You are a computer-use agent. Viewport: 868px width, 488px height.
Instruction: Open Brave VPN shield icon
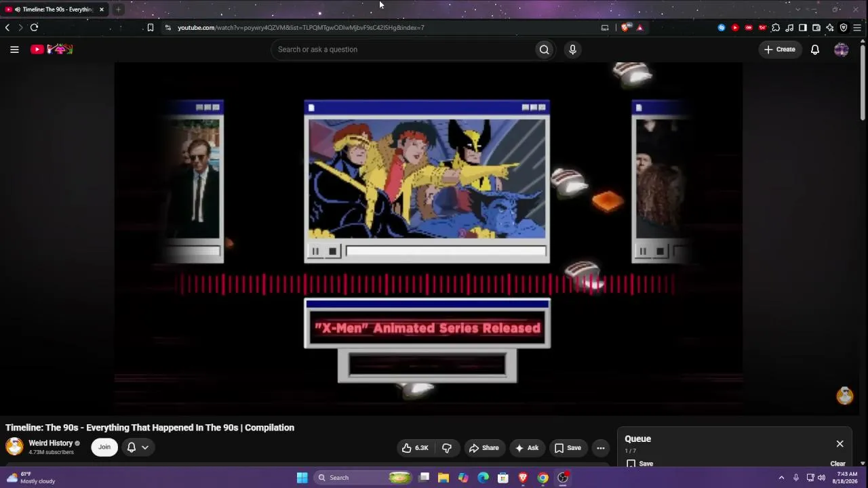(844, 28)
